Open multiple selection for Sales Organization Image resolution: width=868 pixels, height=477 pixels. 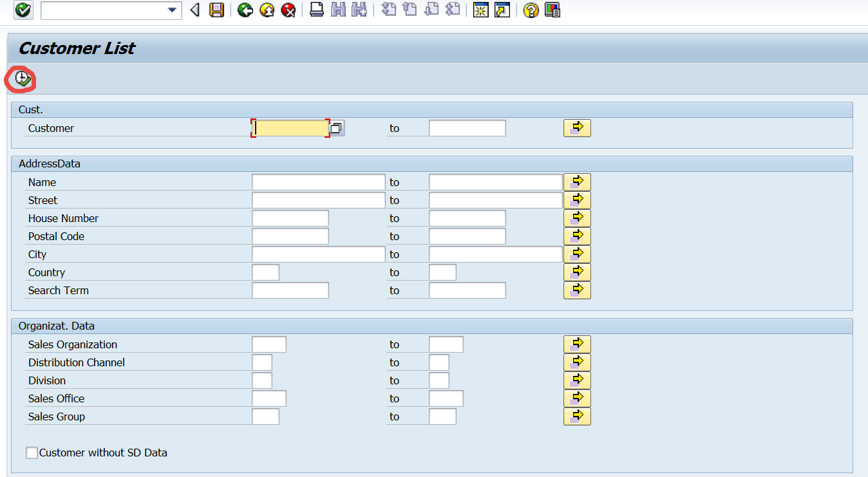click(x=576, y=344)
